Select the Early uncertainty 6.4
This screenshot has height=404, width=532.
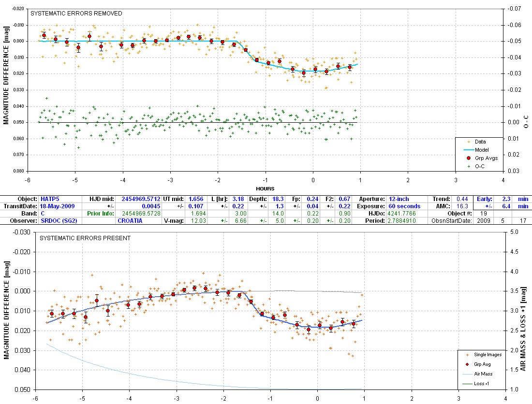(506, 206)
